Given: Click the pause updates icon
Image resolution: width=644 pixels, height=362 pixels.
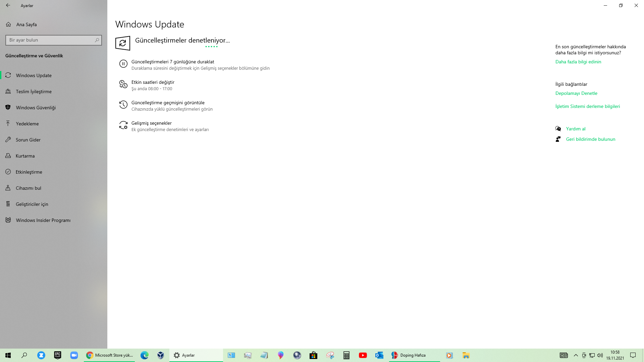Looking at the screenshot, I should pos(123,64).
